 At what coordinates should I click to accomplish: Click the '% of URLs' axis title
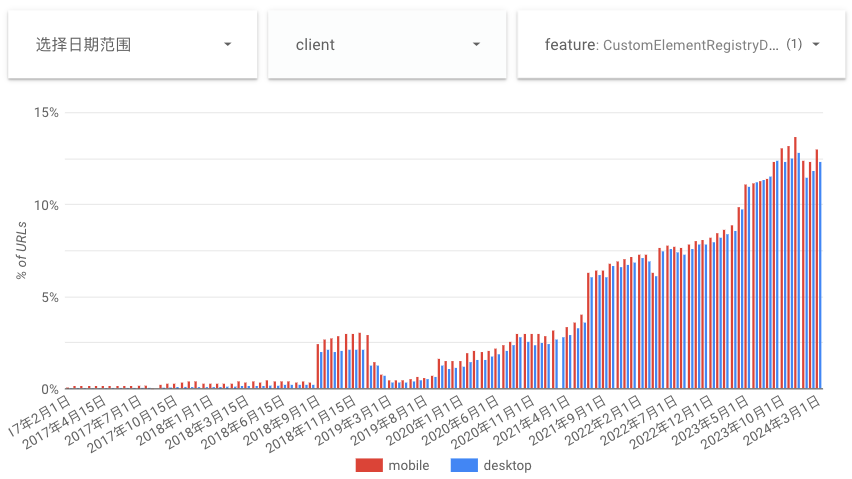tap(21, 250)
